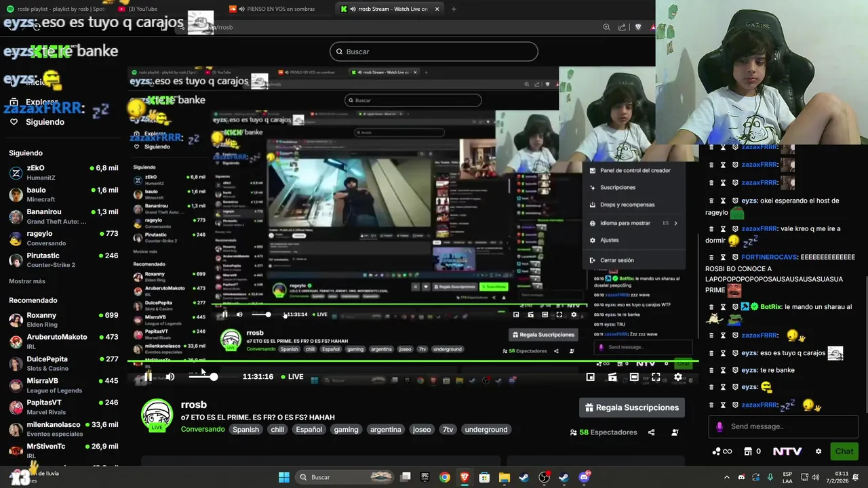Viewport: 868px width, 488px height.
Task: Open OBS Studio from taskbar
Action: coord(544,477)
